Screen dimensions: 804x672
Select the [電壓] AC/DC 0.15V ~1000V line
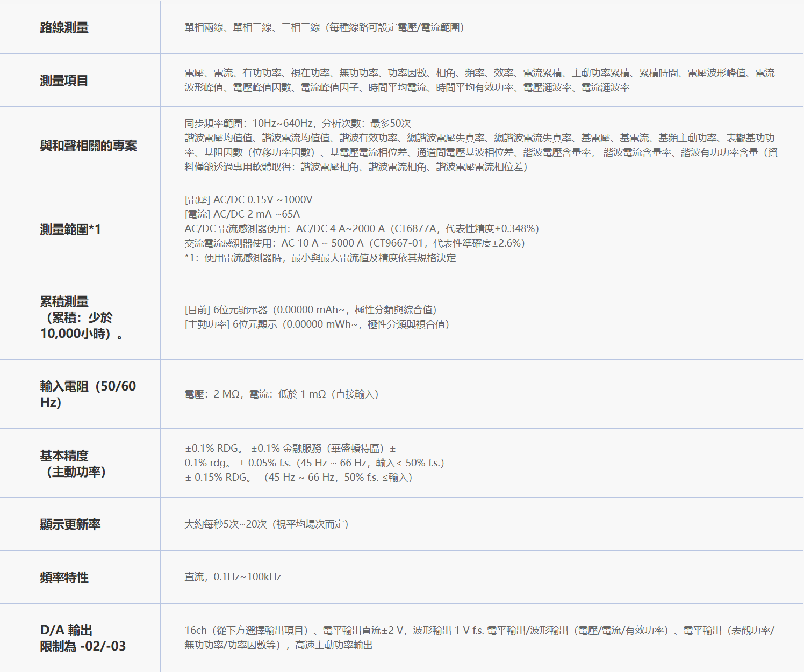click(x=249, y=200)
